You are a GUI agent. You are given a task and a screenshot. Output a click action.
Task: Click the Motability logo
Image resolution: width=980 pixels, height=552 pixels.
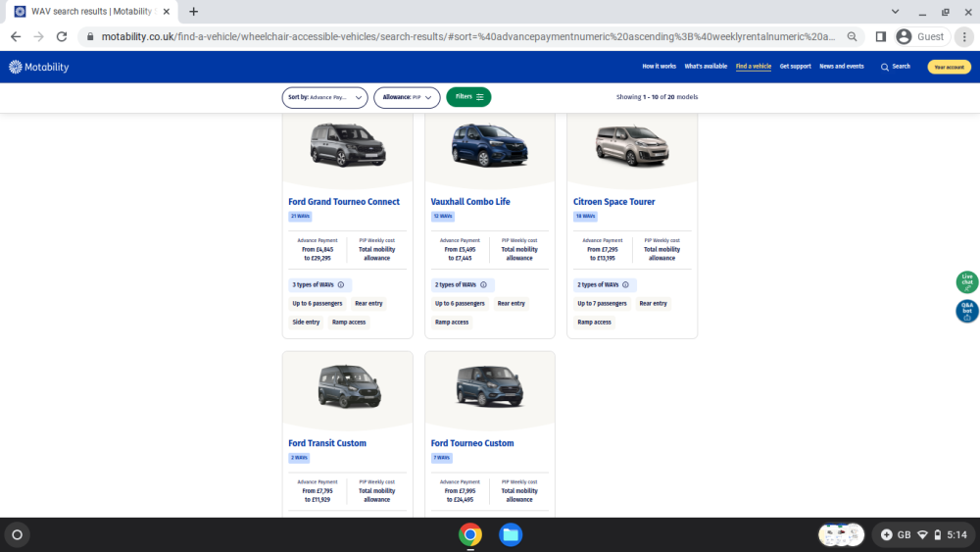[x=39, y=67]
